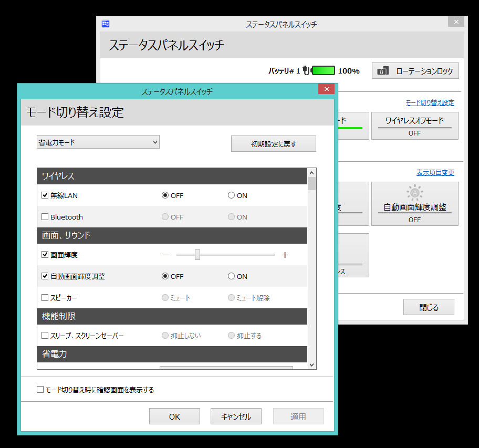Click the green battery level icon

(323, 70)
